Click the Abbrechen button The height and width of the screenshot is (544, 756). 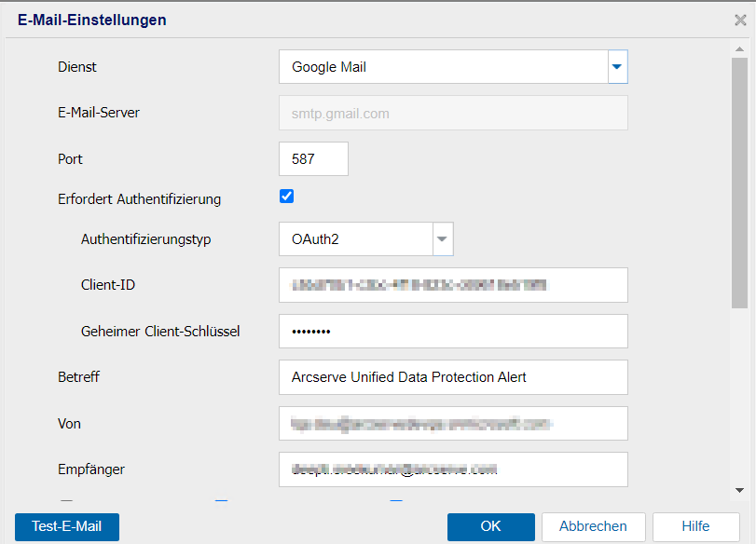click(x=594, y=526)
